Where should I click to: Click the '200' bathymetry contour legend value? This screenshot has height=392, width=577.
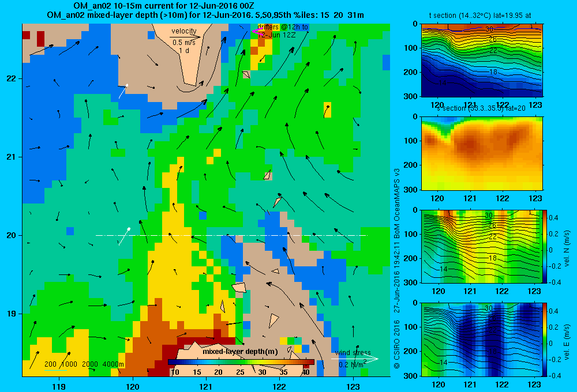50,364
